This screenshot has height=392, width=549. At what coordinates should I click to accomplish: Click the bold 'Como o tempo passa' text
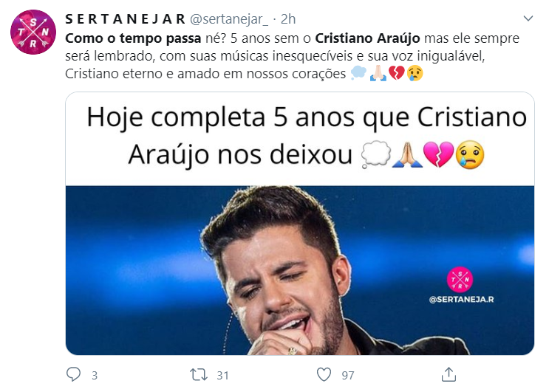133,38
